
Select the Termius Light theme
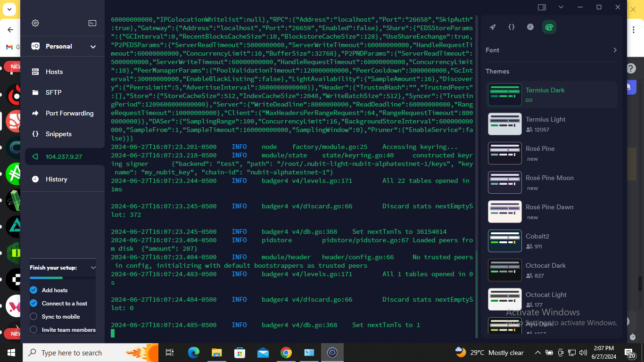tap(552, 124)
